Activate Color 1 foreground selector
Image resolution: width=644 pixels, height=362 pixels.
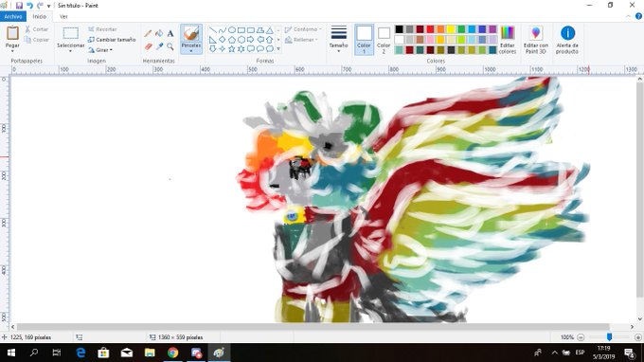tap(364, 40)
